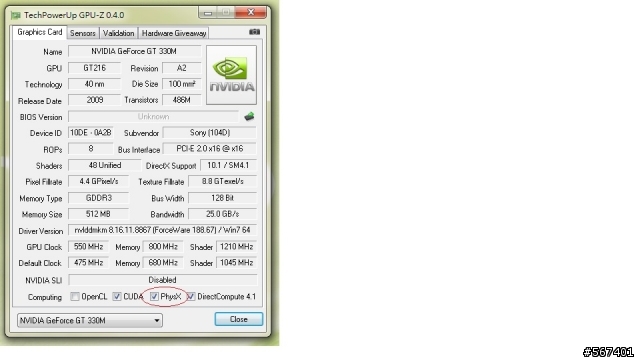Click the BIOS save chip icon
The height and width of the screenshot is (360, 640).
tap(249, 117)
